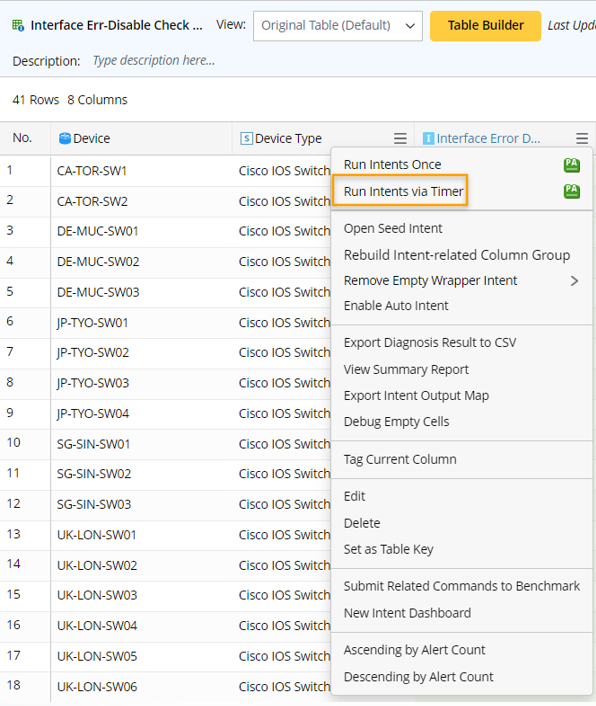Open the View dropdown Original Table (Default)
The height and width of the screenshot is (706, 596).
[338, 26]
